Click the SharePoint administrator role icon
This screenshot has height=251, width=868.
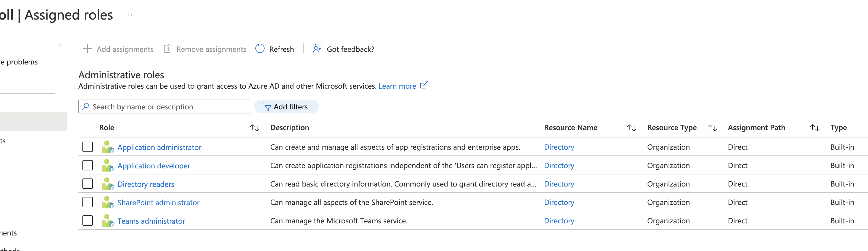[107, 203]
